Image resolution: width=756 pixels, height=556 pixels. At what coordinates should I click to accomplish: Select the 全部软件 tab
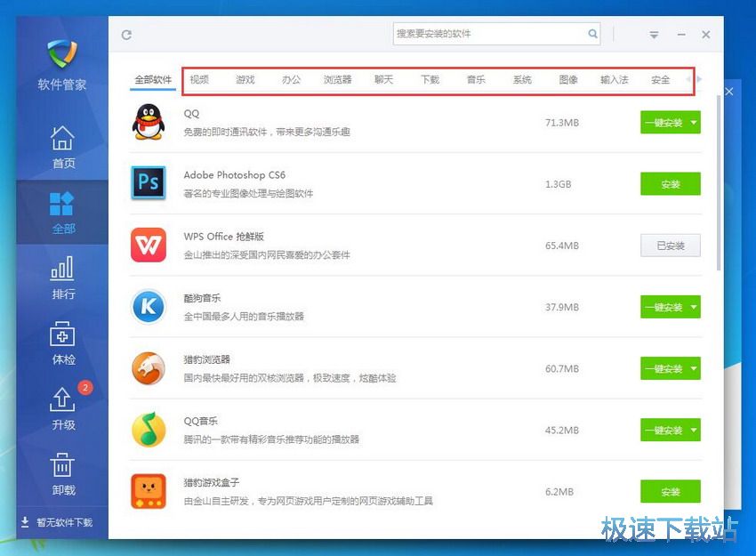pos(153,80)
